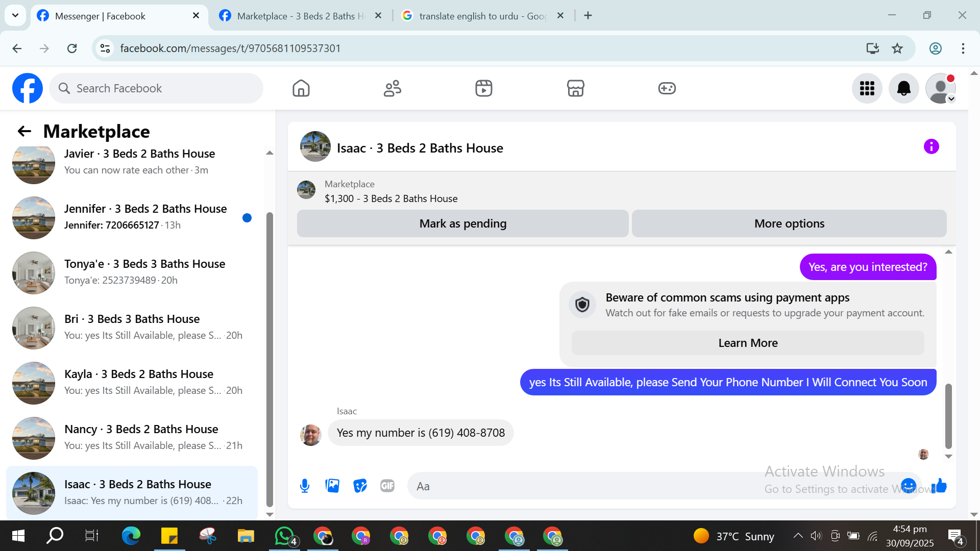Choose a sticker
The height and width of the screenshot is (551, 980).
pyautogui.click(x=360, y=486)
